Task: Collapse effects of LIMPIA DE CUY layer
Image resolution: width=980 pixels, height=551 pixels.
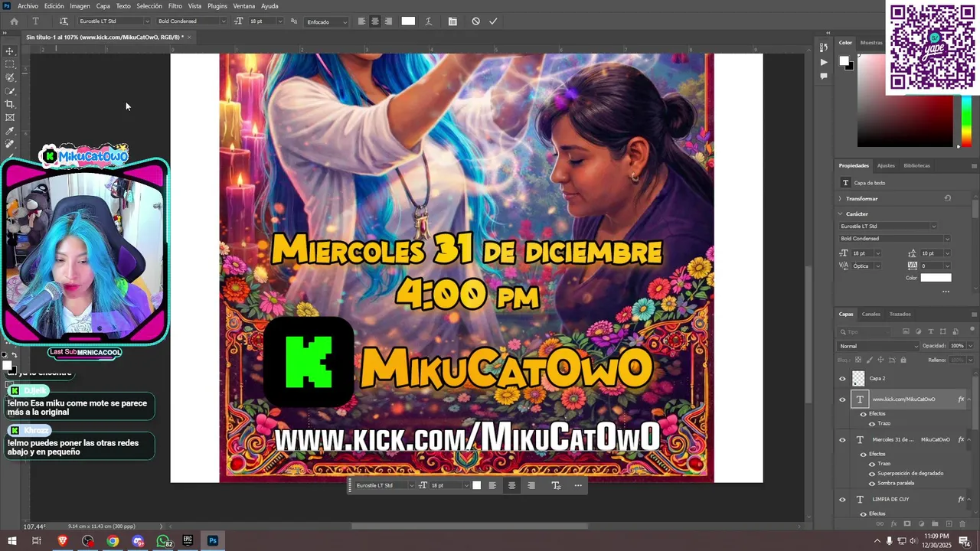Action: (969, 500)
